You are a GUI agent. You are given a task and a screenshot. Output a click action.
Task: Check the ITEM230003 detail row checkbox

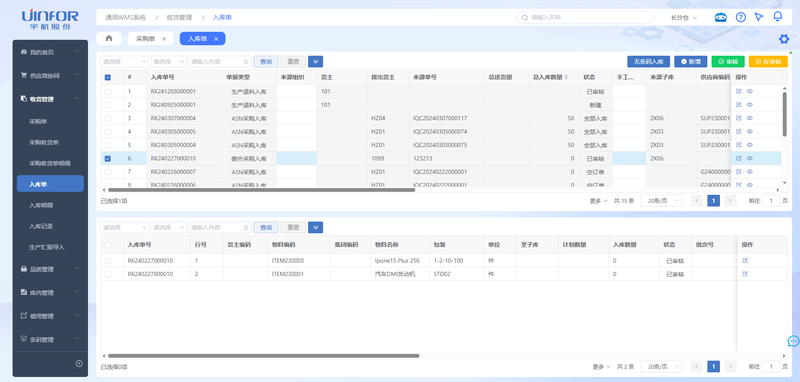(107, 261)
